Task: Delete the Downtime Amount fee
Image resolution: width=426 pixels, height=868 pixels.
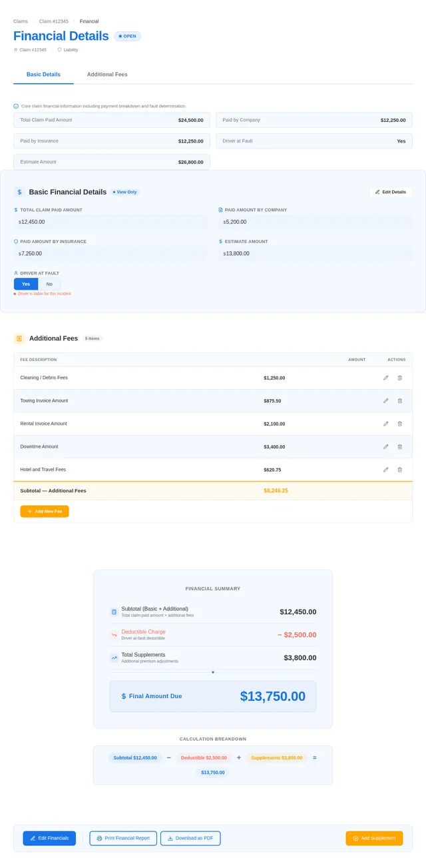Action: 400,447
